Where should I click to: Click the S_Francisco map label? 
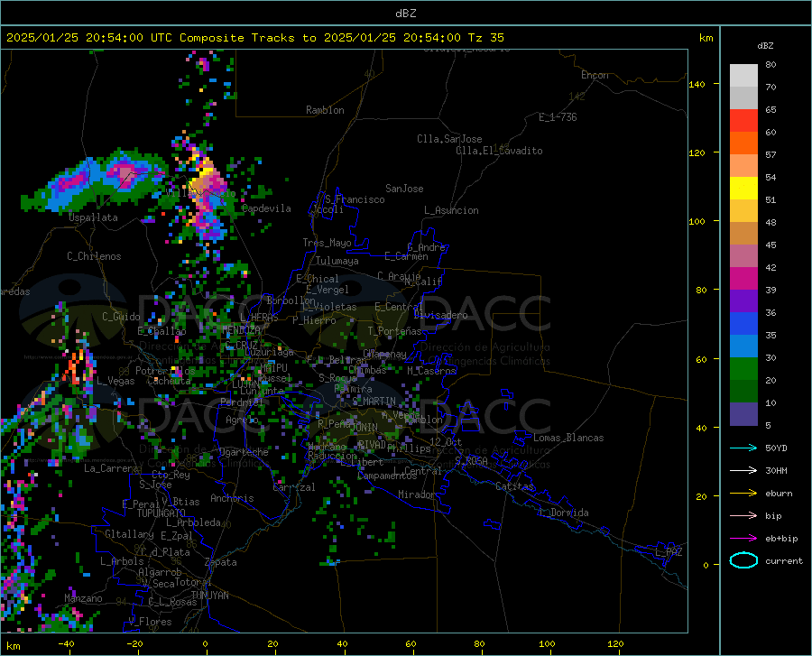355,199
